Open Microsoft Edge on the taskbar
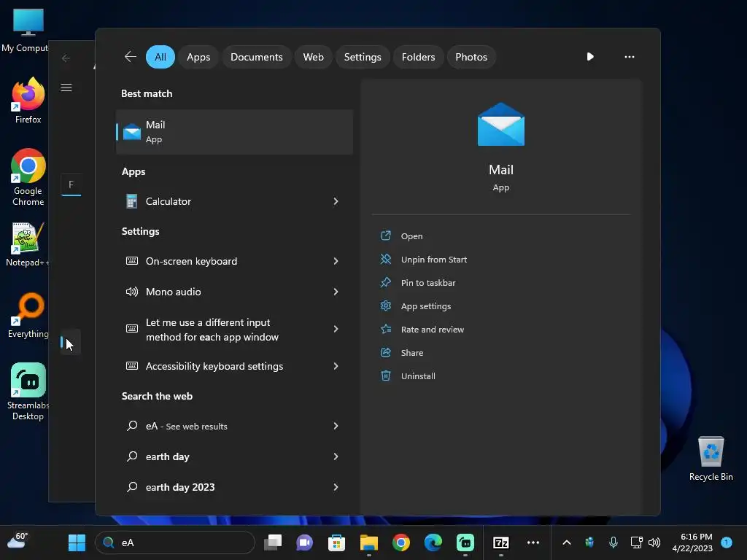The height and width of the screenshot is (560, 747). click(x=433, y=542)
